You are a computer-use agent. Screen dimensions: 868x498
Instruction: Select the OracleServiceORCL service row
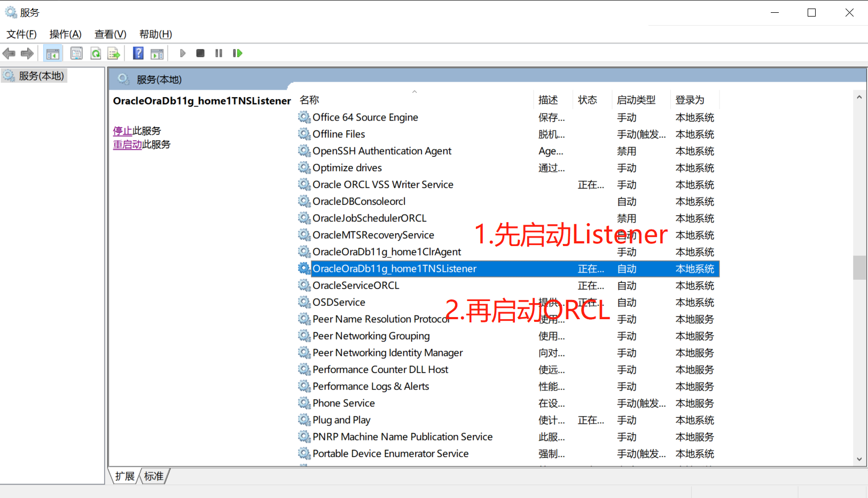356,285
